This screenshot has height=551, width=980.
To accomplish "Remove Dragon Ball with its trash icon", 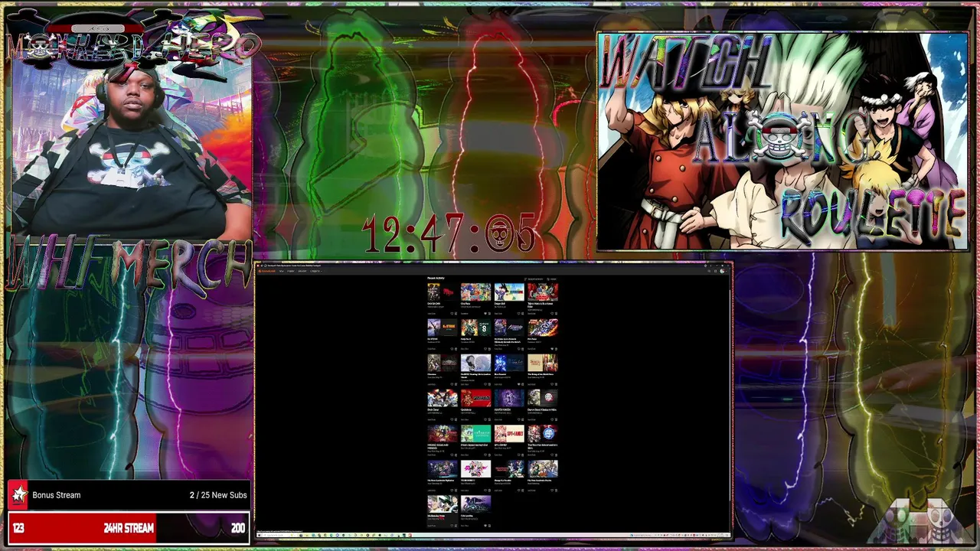I will pos(522,314).
